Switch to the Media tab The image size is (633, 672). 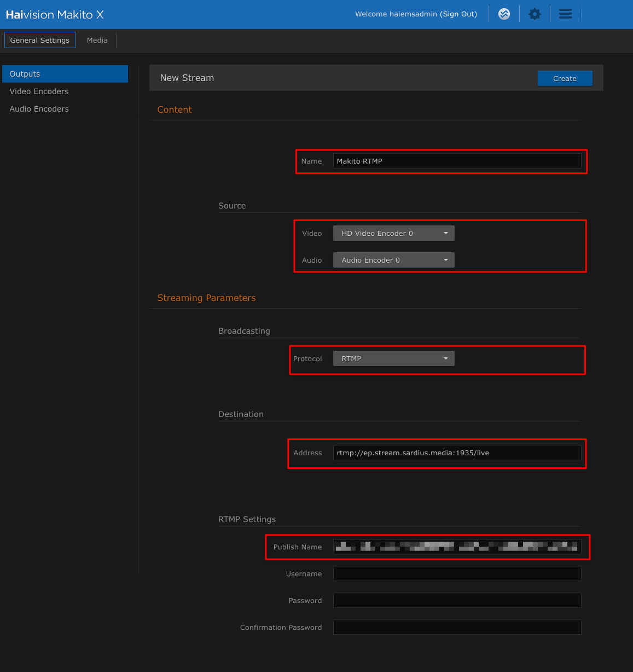(97, 40)
